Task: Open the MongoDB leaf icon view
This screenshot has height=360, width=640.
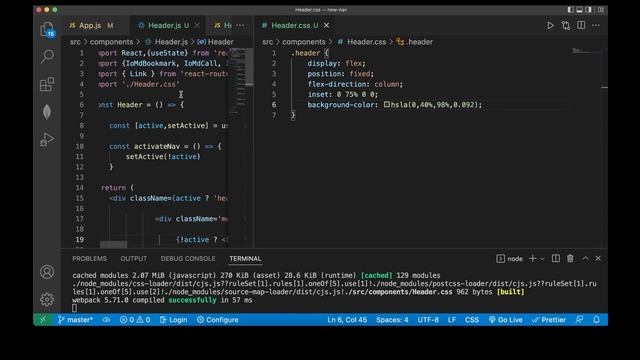Action: pos(47,112)
